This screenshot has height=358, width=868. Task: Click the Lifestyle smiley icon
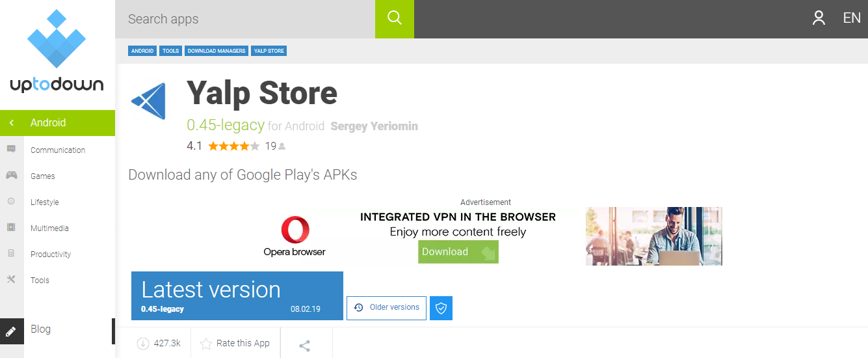coord(11,201)
